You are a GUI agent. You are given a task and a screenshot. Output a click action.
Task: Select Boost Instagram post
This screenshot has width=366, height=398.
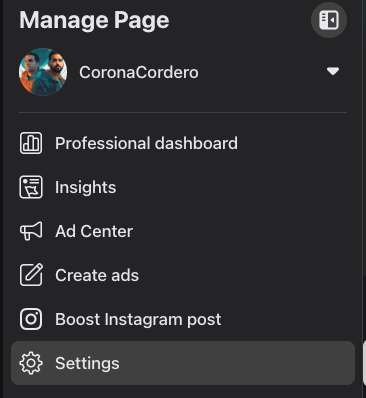(x=183, y=319)
